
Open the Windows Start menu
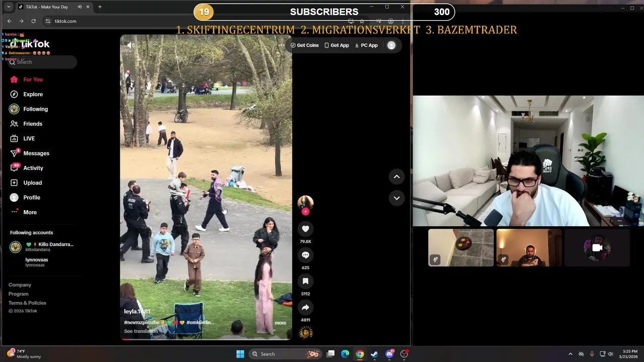240,354
